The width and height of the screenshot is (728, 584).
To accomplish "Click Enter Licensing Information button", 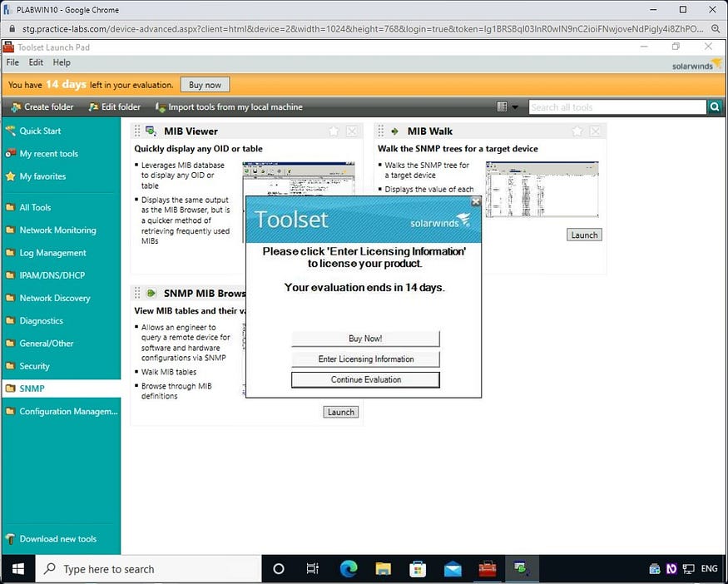I will tap(365, 359).
